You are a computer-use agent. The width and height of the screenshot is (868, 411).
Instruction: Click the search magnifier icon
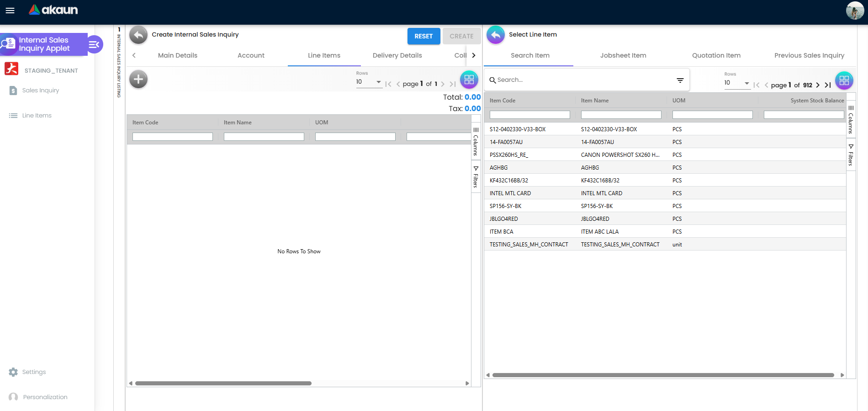[x=492, y=80]
